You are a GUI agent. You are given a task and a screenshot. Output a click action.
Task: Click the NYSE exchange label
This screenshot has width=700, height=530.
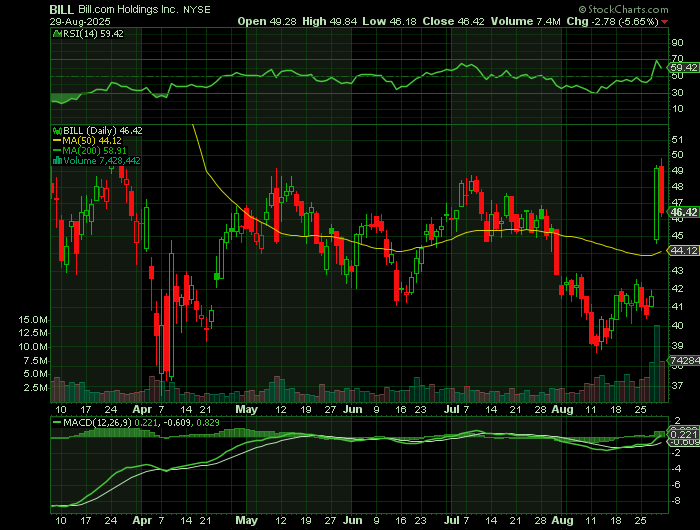coord(197,10)
